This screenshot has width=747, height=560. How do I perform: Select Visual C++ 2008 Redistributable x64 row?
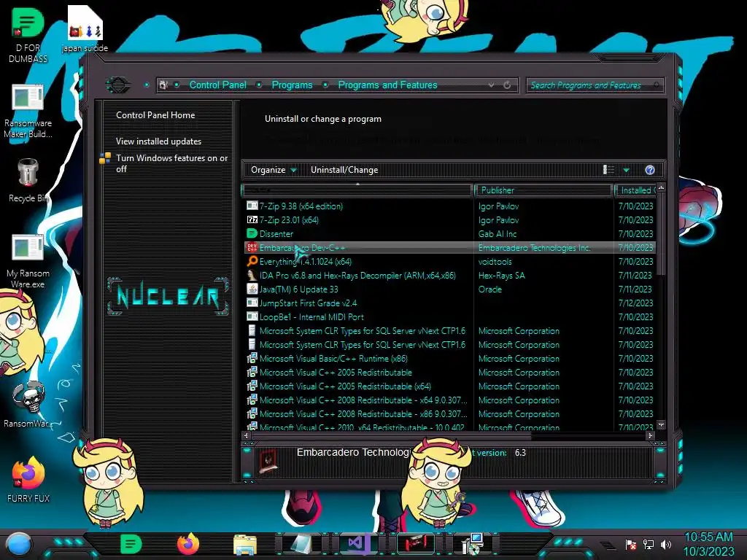tap(450, 400)
